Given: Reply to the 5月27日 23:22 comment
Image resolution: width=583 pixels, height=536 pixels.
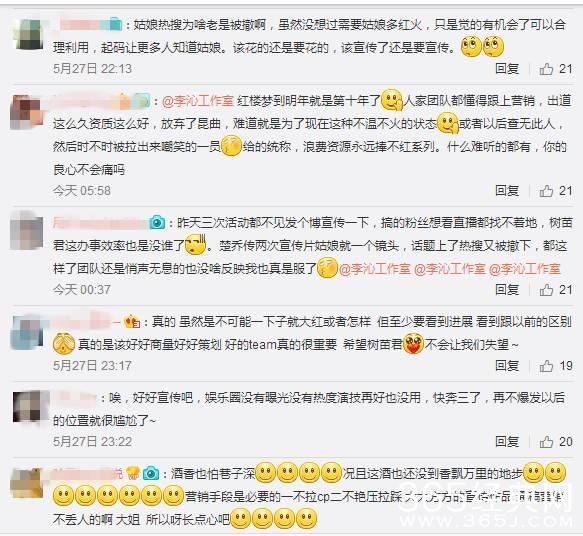Looking at the screenshot, I should pyautogui.click(x=507, y=442).
